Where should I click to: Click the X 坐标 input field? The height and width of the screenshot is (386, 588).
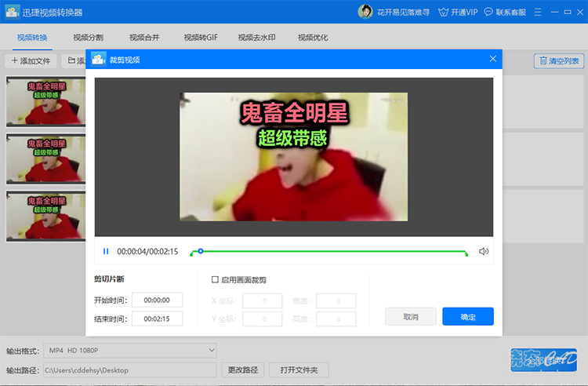pyautogui.click(x=262, y=300)
